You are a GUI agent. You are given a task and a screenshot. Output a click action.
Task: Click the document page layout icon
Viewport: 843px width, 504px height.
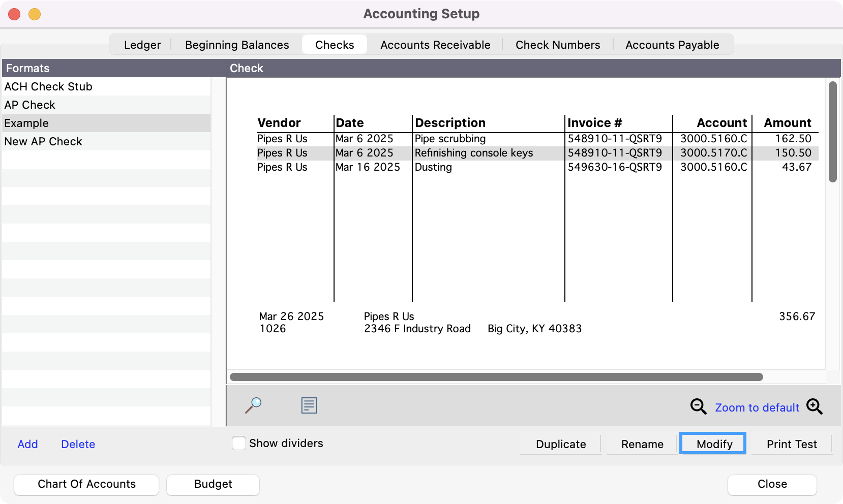tap(309, 405)
